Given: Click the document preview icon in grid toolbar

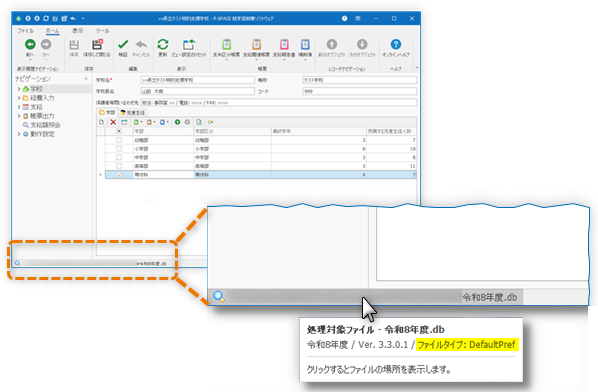Looking at the screenshot, I should tap(199, 122).
